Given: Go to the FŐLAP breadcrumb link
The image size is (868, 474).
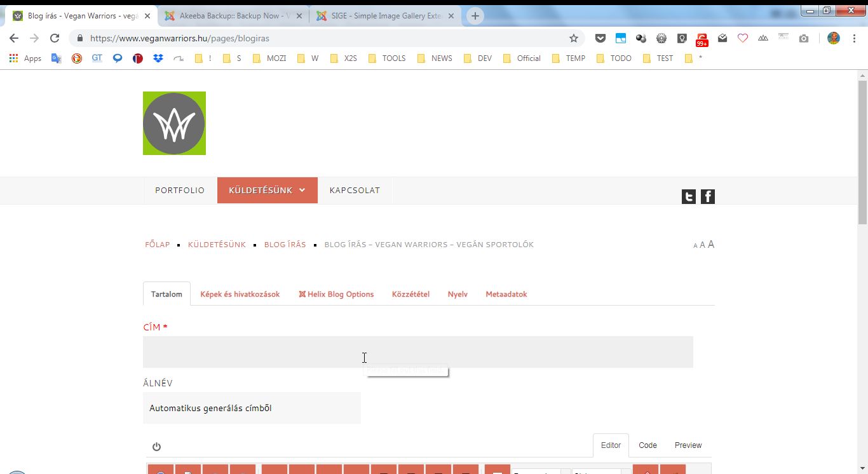Looking at the screenshot, I should [x=157, y=245].
